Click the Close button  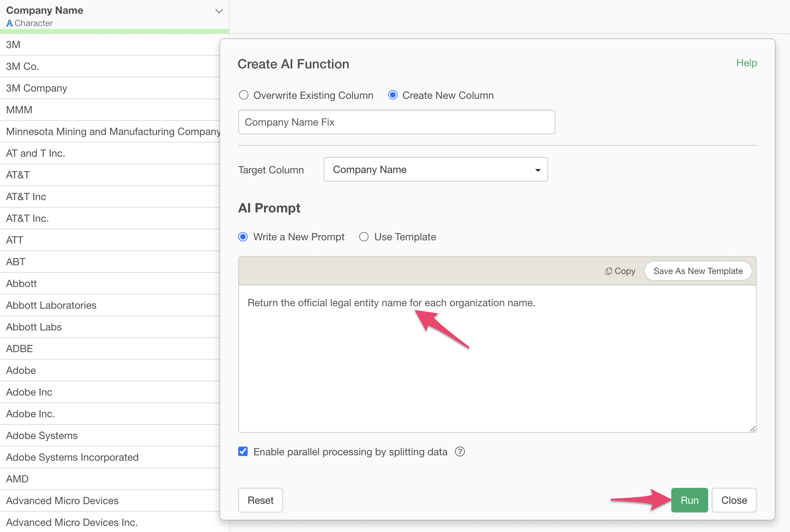[734, 500]
